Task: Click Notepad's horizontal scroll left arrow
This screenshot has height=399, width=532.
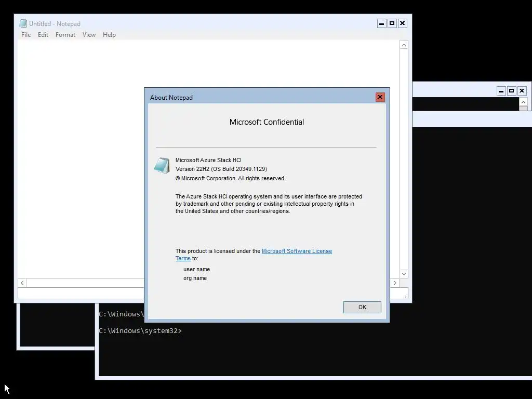Action: click(22, 283)
